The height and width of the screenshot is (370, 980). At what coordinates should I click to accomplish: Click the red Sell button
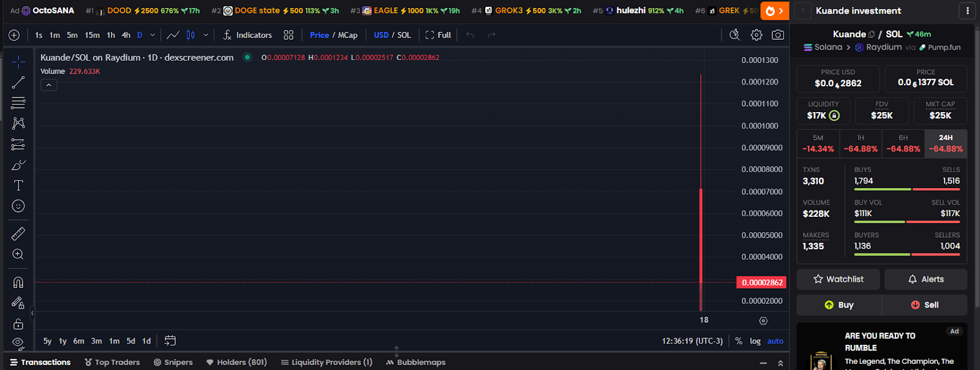point(924,305)
